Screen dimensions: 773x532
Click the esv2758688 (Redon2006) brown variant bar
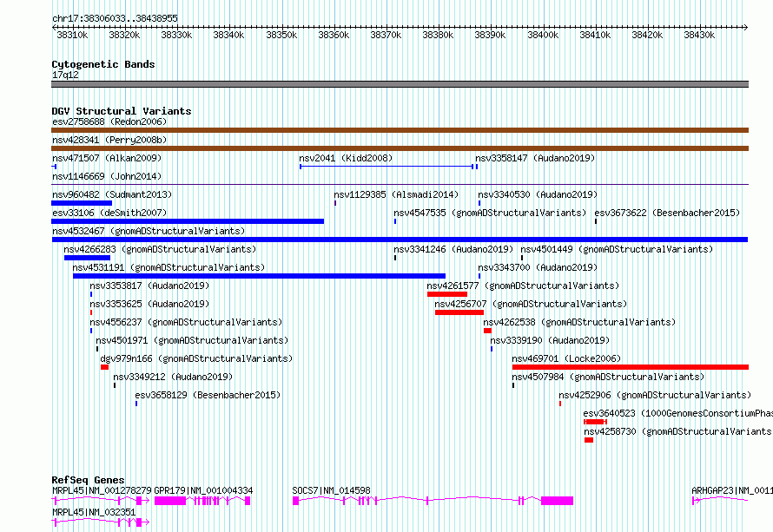400,130
